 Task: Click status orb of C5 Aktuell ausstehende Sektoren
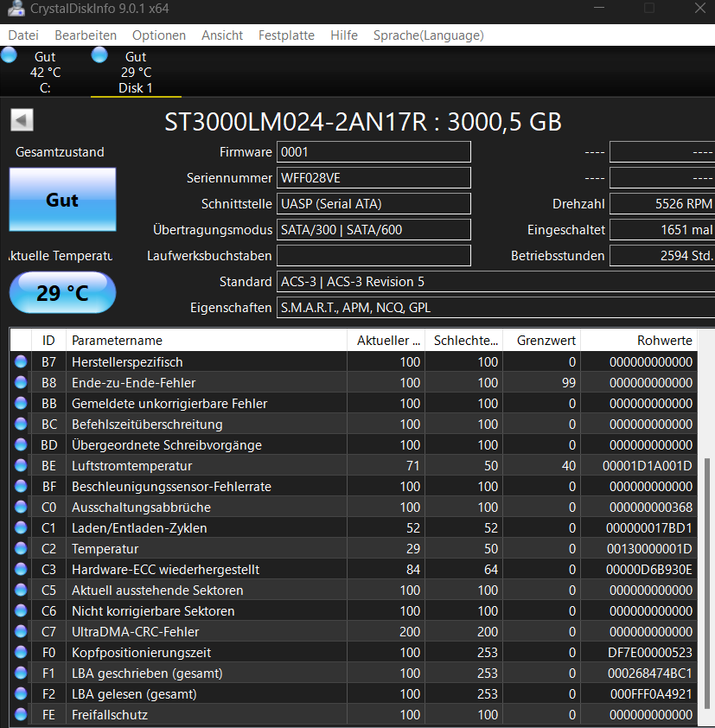21,590
